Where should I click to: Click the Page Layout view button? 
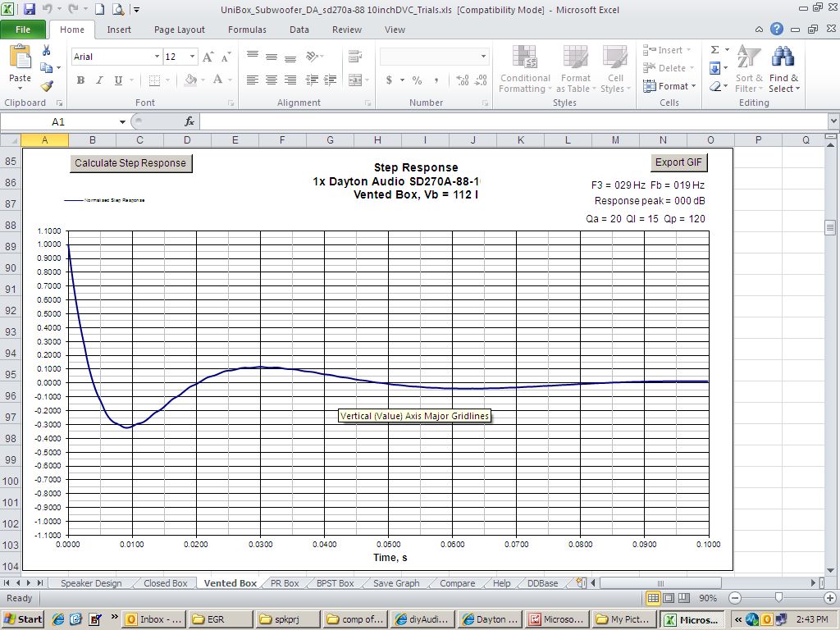click(x=669, y=598)
